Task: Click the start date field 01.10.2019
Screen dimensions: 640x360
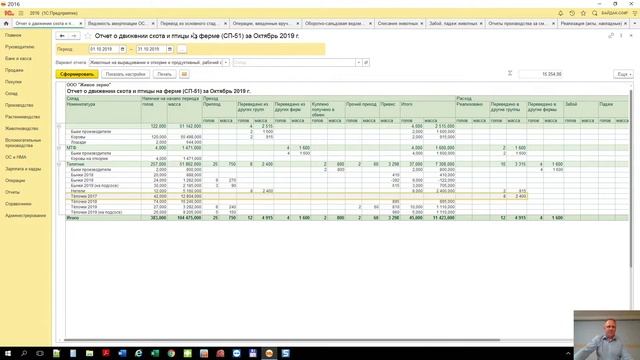Action: tap(104, 49)
